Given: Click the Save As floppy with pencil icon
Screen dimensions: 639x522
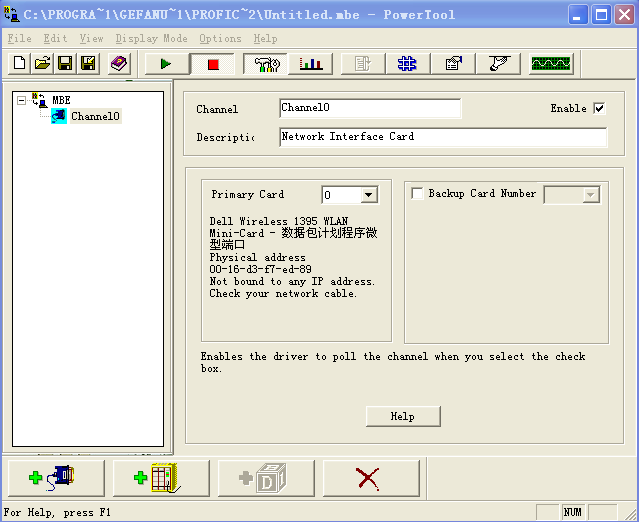Looking at the screenshot, I should pos(88,64).
